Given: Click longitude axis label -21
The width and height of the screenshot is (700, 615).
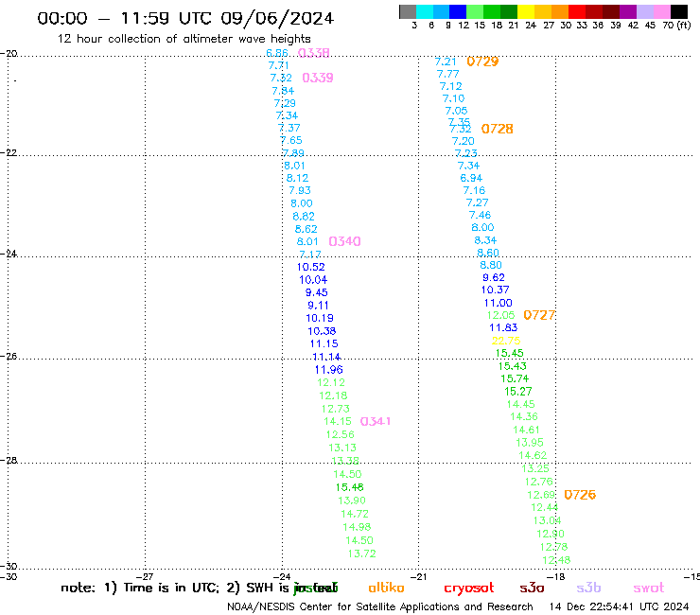Looking at the screenshot, I should click(418, 576).
